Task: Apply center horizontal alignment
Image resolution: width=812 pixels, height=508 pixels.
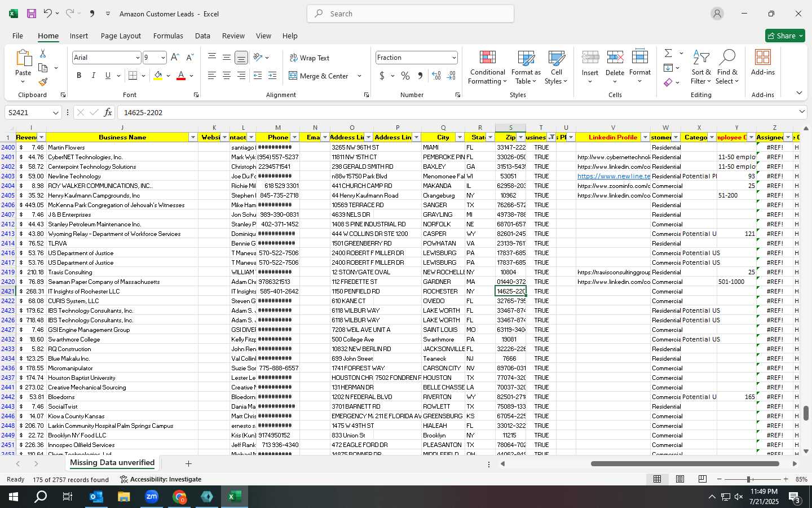Action: [x=227, y=76]
